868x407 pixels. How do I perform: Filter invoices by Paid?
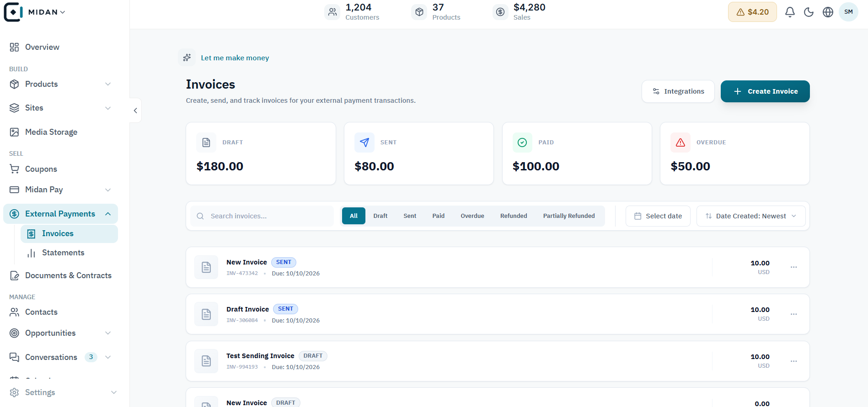coord(438,216)
